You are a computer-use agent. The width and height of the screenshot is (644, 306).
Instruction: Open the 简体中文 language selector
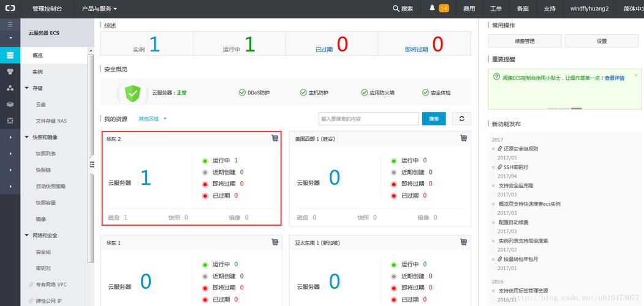click(x=634, y=9)
